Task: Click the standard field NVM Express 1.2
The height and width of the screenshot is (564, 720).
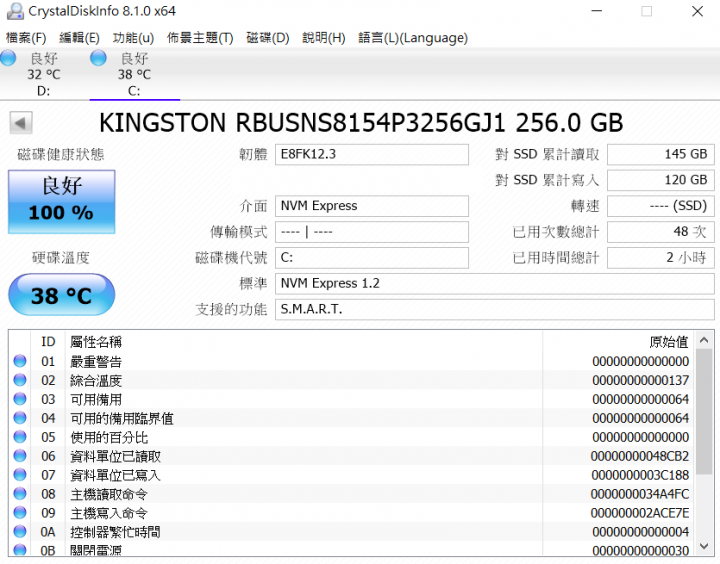Action: coord(495,283)
